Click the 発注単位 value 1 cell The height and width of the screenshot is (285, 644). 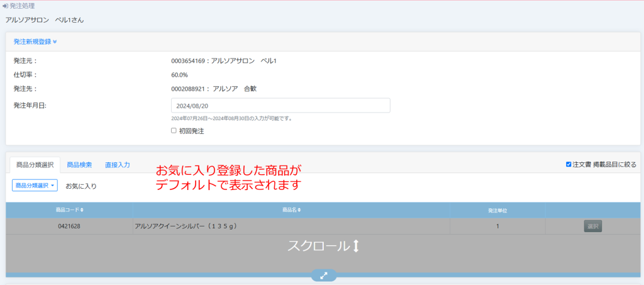click(497, 226)
